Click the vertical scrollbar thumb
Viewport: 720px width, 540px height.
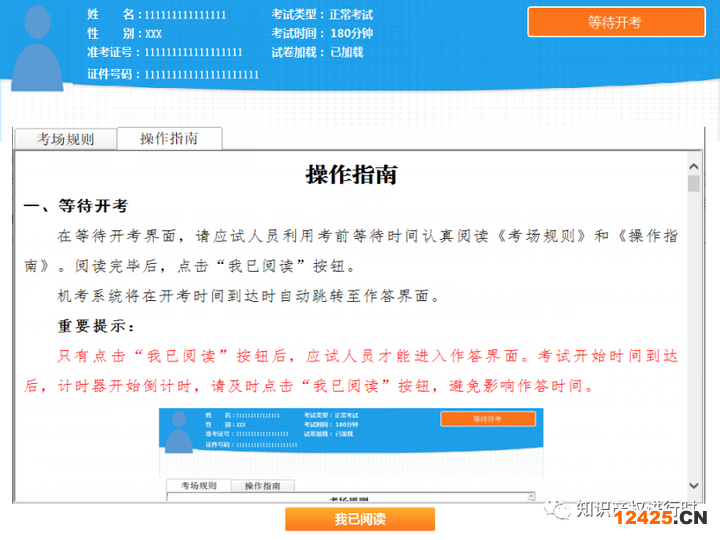694,183
